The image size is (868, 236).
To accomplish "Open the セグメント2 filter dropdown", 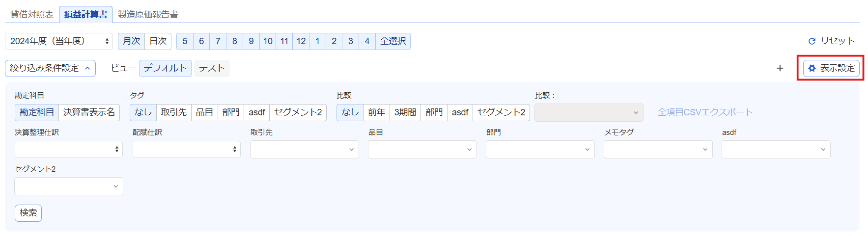I will (x=69, y=186).
